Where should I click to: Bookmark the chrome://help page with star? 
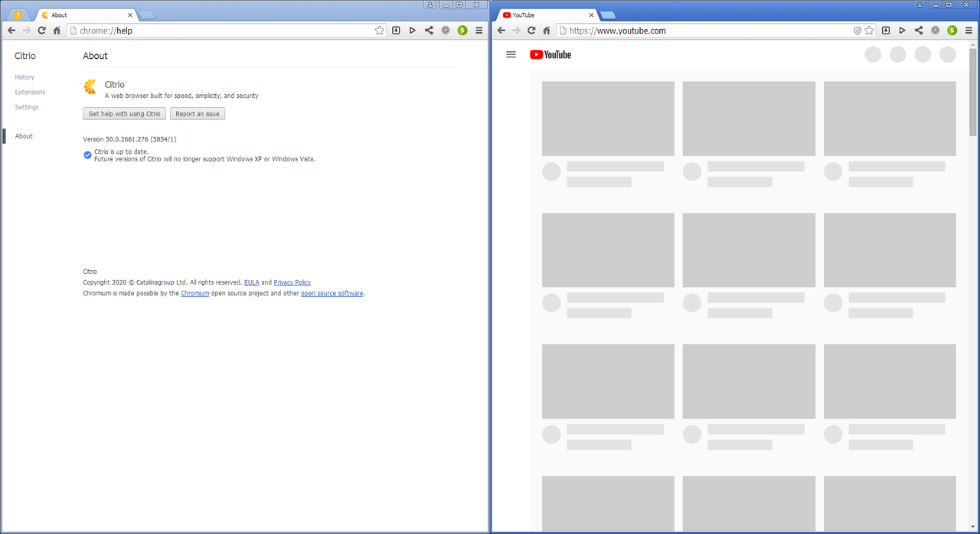tap(380, 31)
